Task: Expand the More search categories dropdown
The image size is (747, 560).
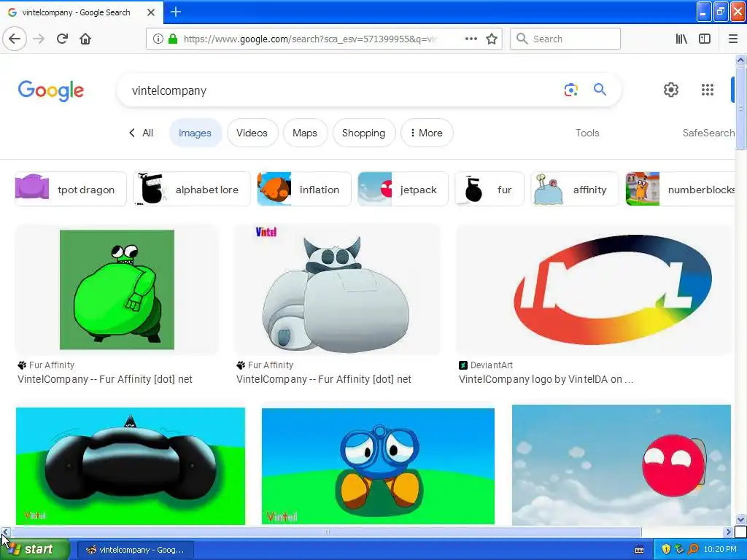Action: pyautogui.click(x=426, y=133)
